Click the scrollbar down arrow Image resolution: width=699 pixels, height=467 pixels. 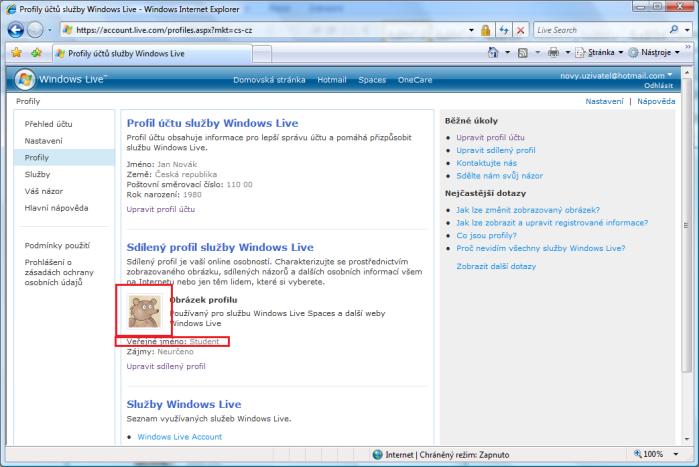pos(687,438)
